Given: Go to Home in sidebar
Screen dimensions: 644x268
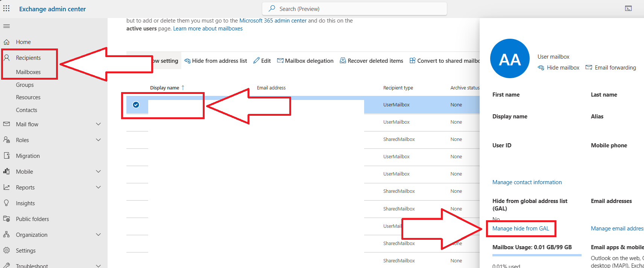Looking at the screenshot, I should click(x=23, y=42).
